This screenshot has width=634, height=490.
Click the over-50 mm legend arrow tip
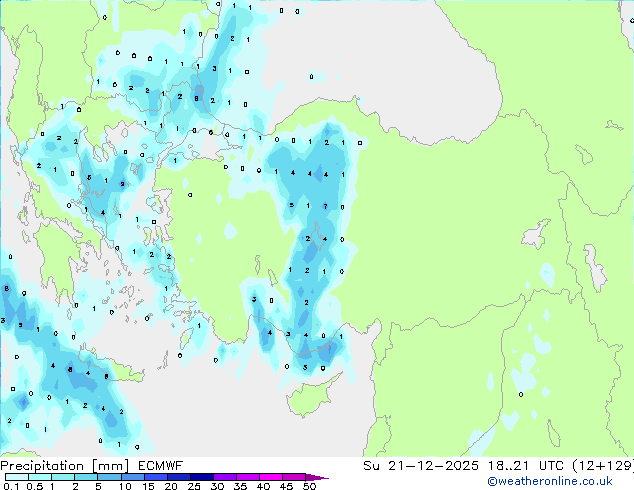[317, 477]
